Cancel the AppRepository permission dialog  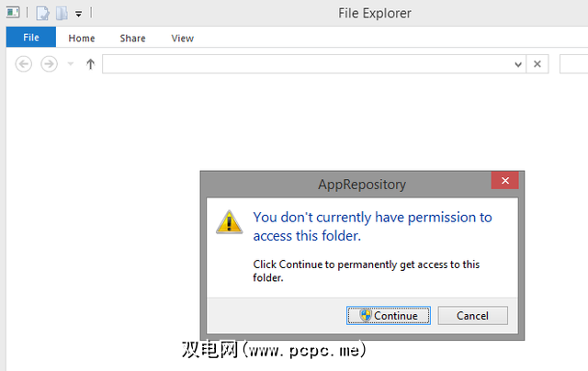click(472, 315)
